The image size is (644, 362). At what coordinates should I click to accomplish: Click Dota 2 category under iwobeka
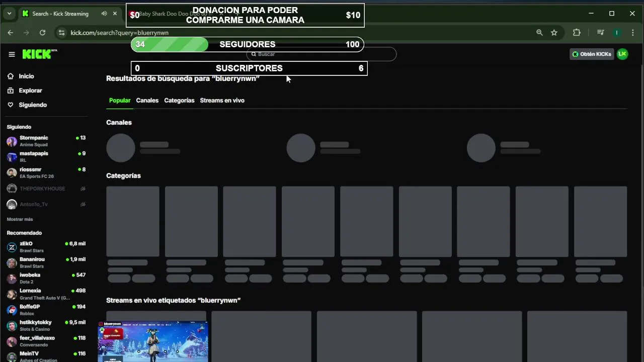[27, 282]
